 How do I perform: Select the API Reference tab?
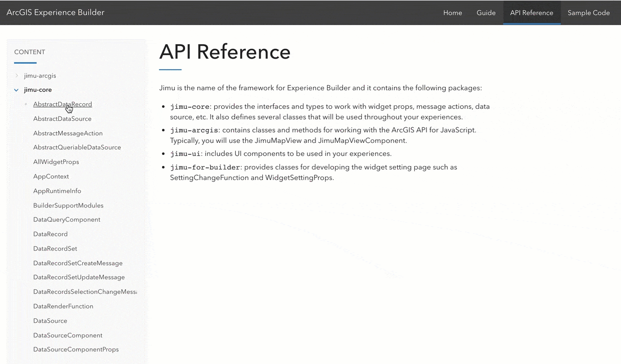click(532, 13)
